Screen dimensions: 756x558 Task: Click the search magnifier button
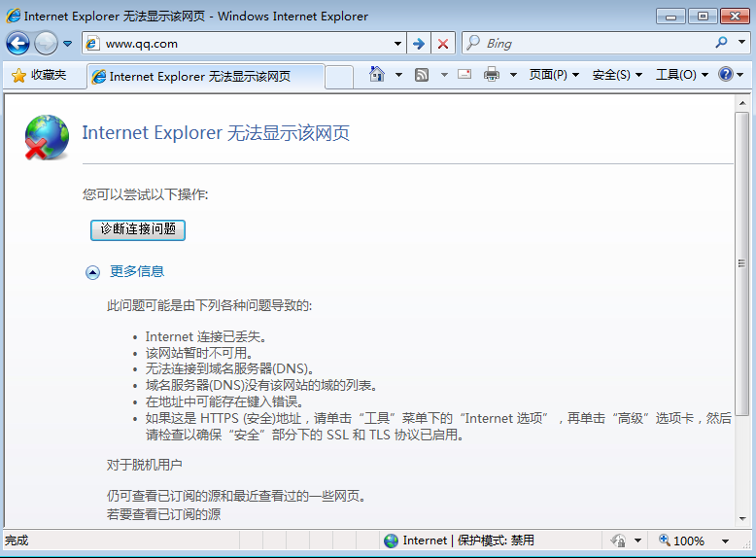(x=721, y=43)
